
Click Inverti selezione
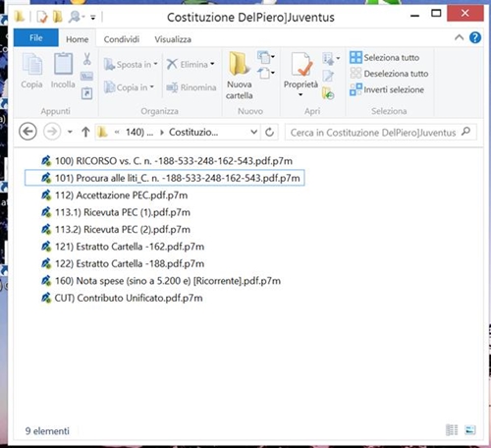[x=387, y=89]
